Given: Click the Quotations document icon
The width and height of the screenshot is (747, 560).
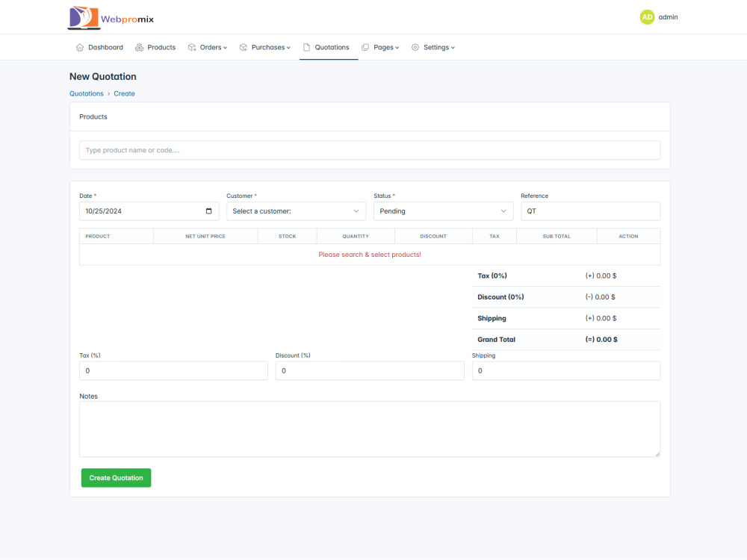Looking at the screenshot, I should click(x=306, y=47).
